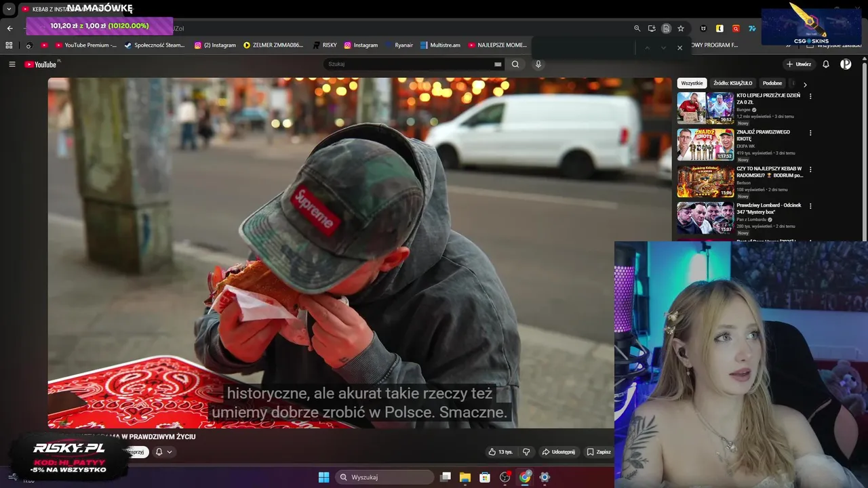868x488 pixels.
Task: Click the Berlson channel name
Action: click(743, 183)
